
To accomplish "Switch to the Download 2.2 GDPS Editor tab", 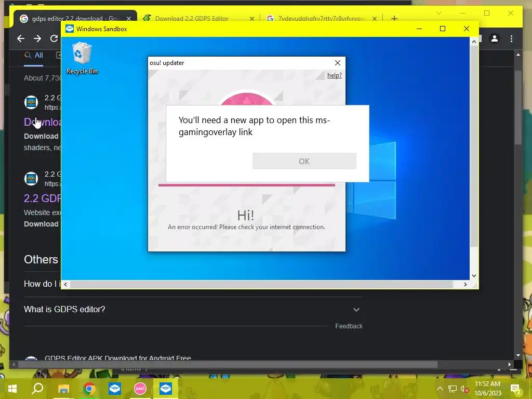I will [192, 18].
